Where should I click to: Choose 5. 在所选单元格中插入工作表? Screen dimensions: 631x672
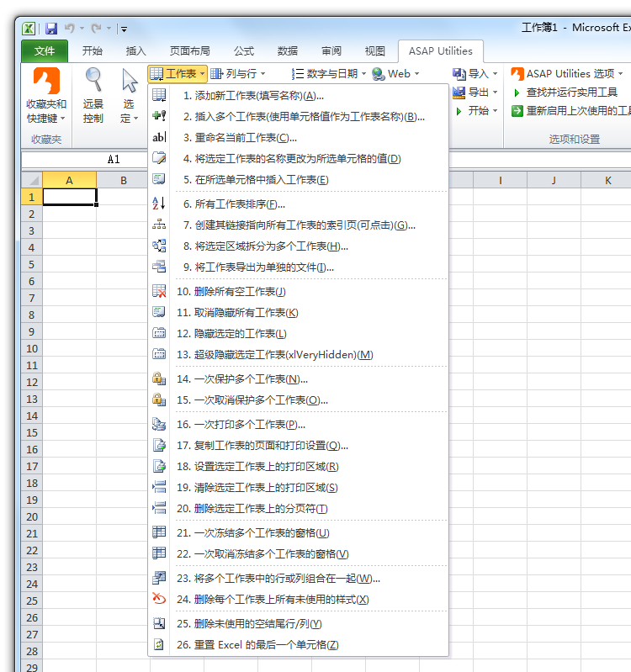(x=299, y=180)
